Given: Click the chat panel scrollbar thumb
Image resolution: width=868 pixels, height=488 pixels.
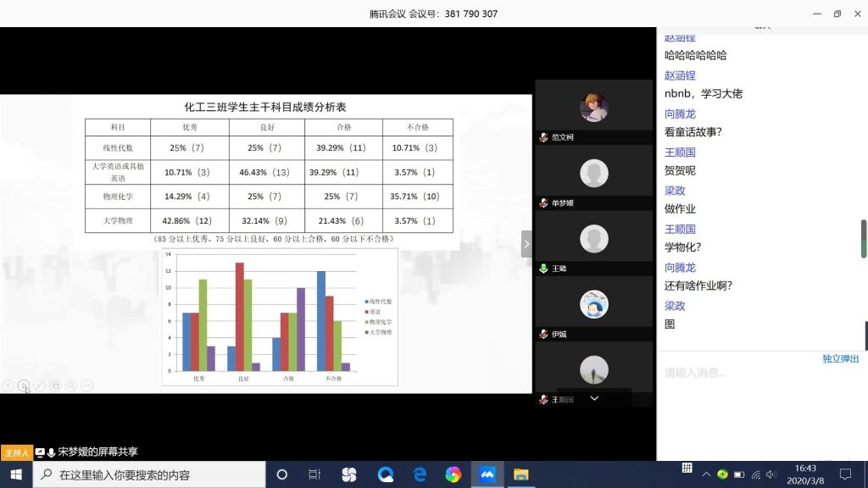Looking at the screenshot, I should pos(864,238).
